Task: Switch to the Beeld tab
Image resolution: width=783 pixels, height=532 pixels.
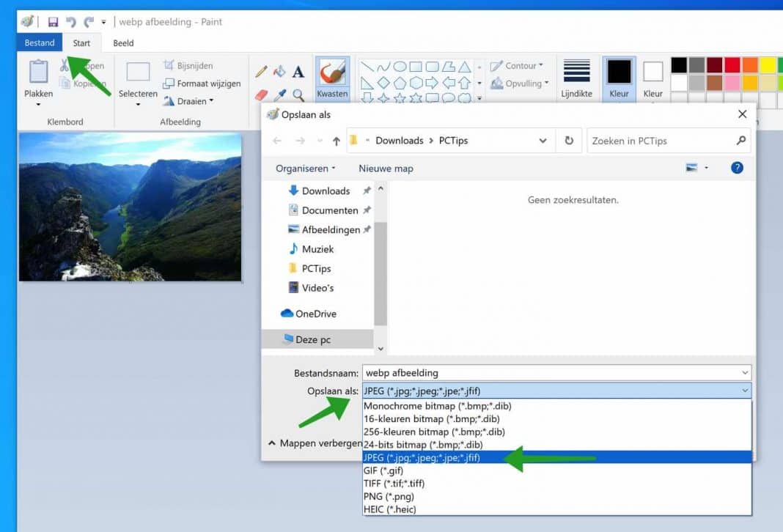Action: [122, 43]
